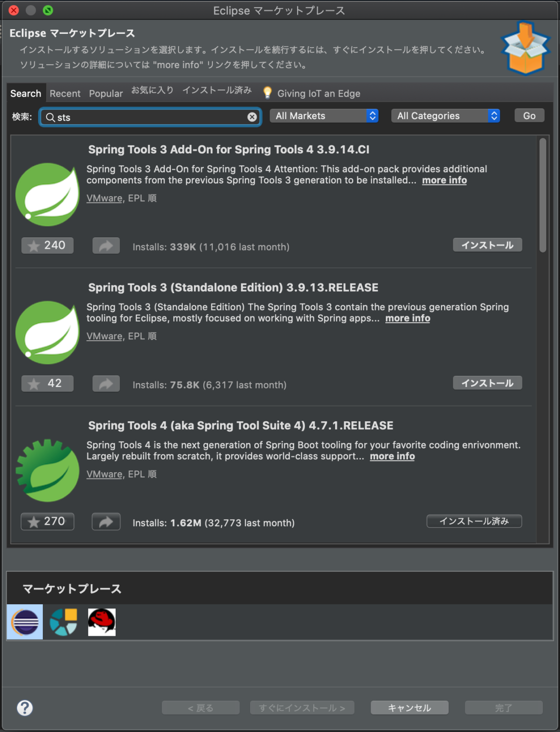This screenshot has height=732, width=560.
Task: Open the help question mark icon
Action: pyautogui.click(x=25, y=708)
